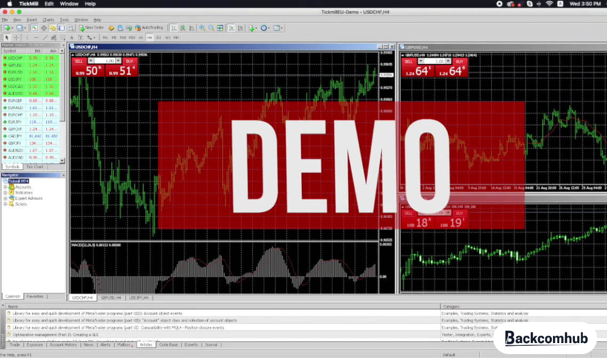
Task: Select the Cursor arrow tool
Action: coord(7,38)
